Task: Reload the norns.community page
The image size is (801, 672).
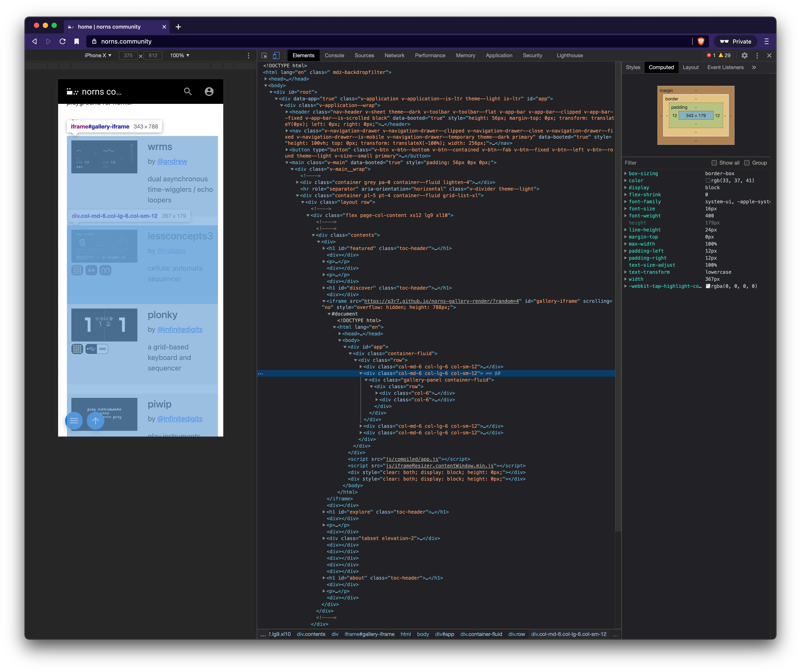Action: pyautogui.click(x=63, y=41)
